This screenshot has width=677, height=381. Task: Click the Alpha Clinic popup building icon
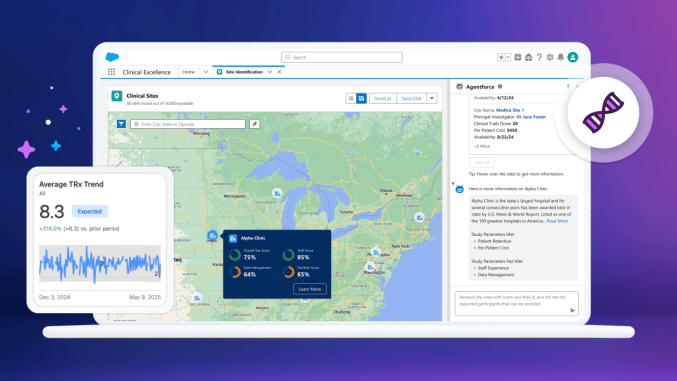pyautogui.click(x=233, y=238)
